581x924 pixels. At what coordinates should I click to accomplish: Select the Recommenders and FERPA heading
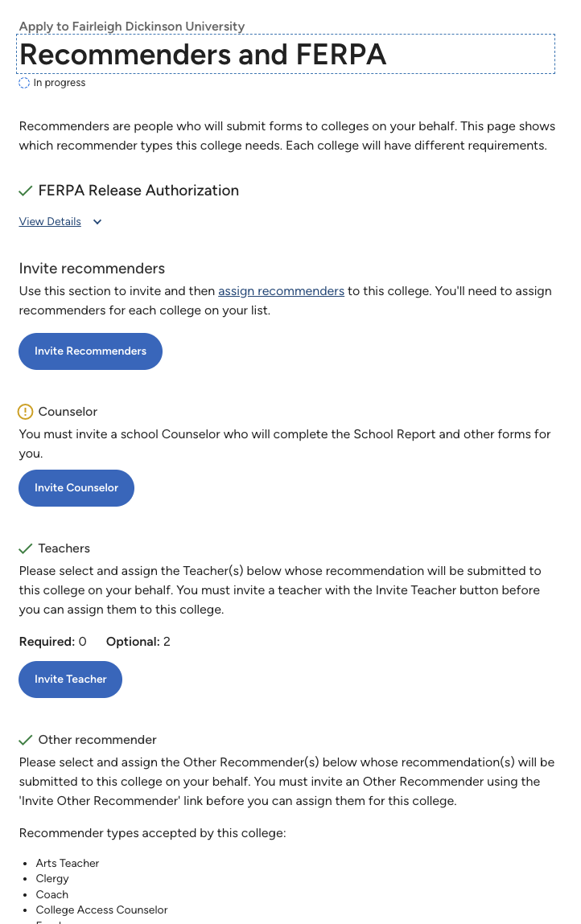coord(203,54)
